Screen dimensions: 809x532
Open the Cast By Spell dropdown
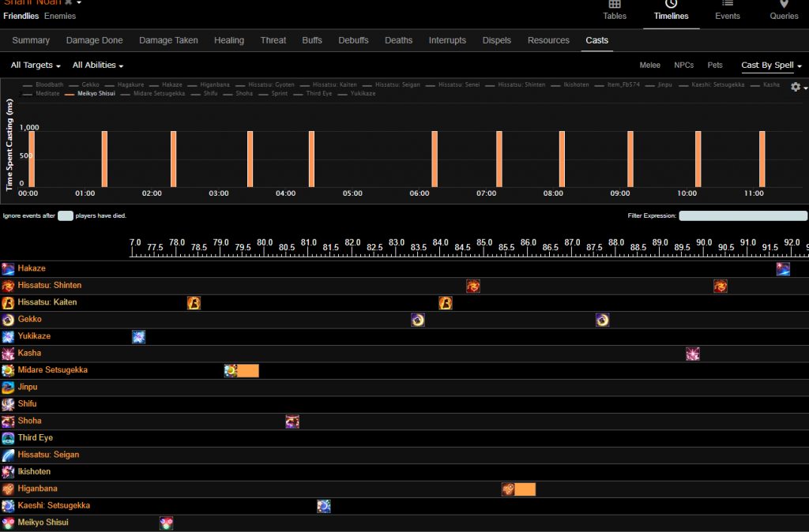point(771,66)
